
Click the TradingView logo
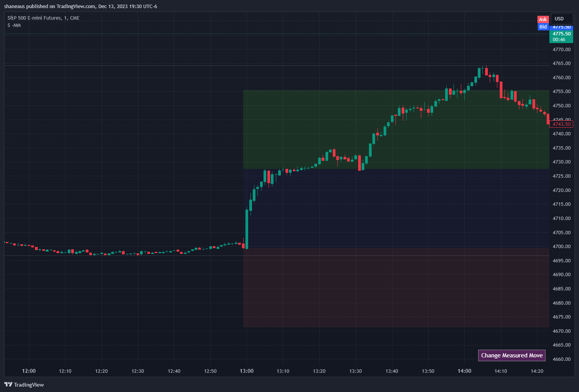tap(24, 385)
